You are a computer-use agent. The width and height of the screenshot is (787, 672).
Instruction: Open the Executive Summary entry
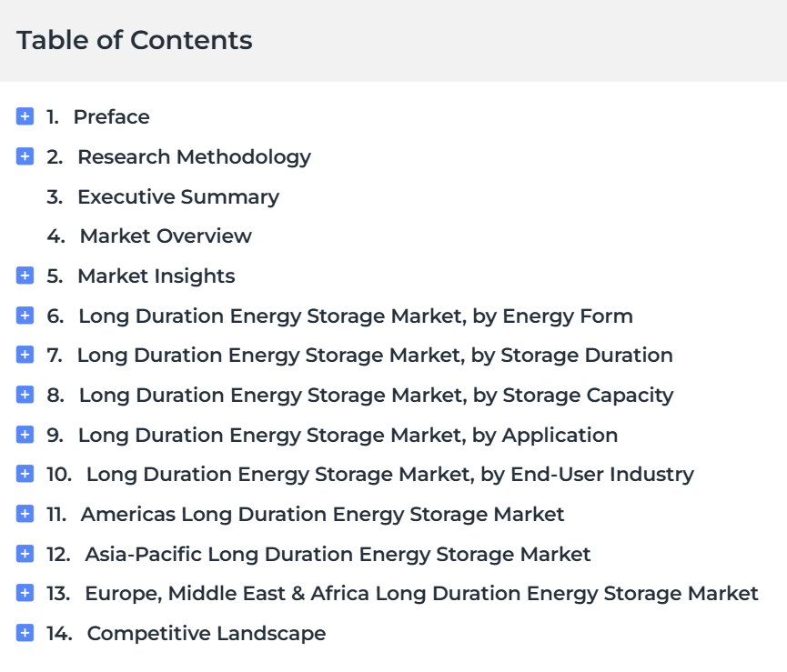tap(177, 196)
